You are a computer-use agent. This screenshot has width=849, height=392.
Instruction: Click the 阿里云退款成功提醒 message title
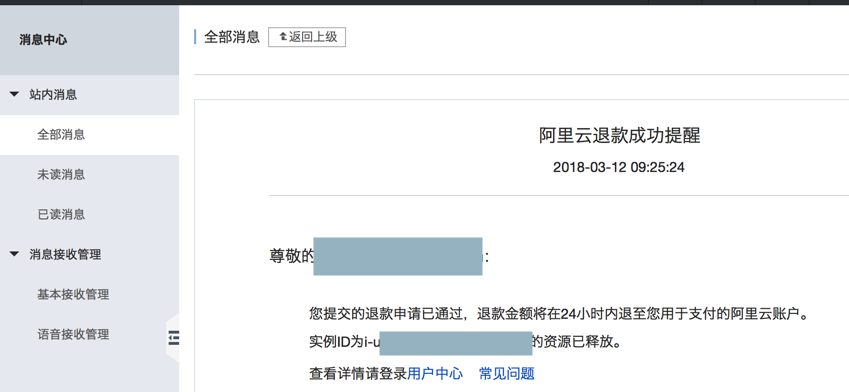click(619, 135)
